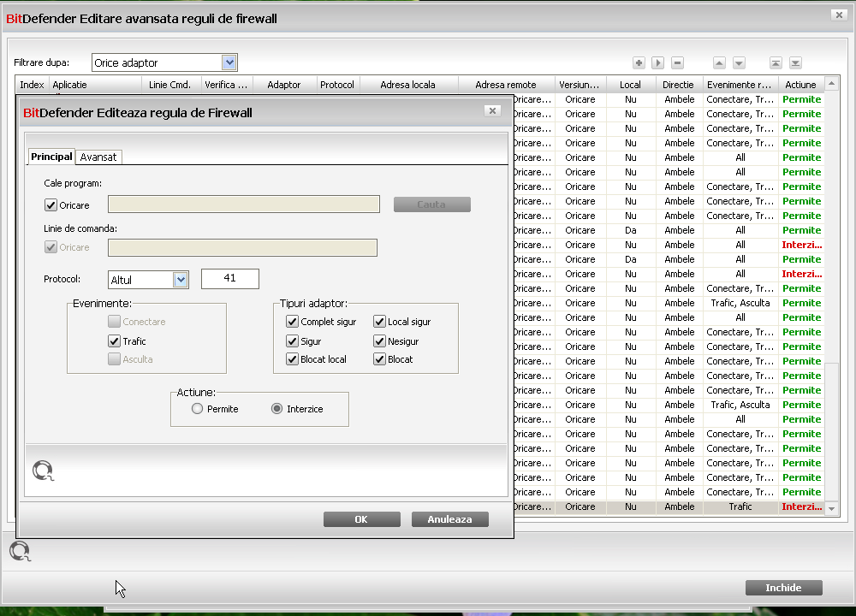Click Anuleaza to cancel editing
The width and height of the screenshot is (856, 616).
click(450, 519)
